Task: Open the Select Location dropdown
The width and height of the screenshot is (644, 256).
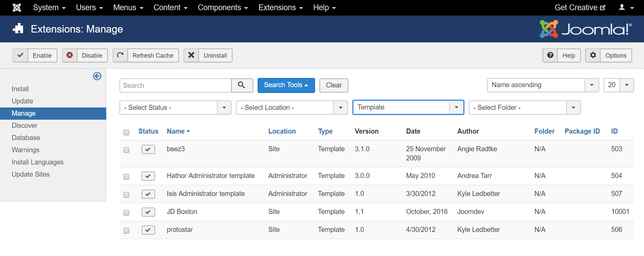Action: (292, 107)
